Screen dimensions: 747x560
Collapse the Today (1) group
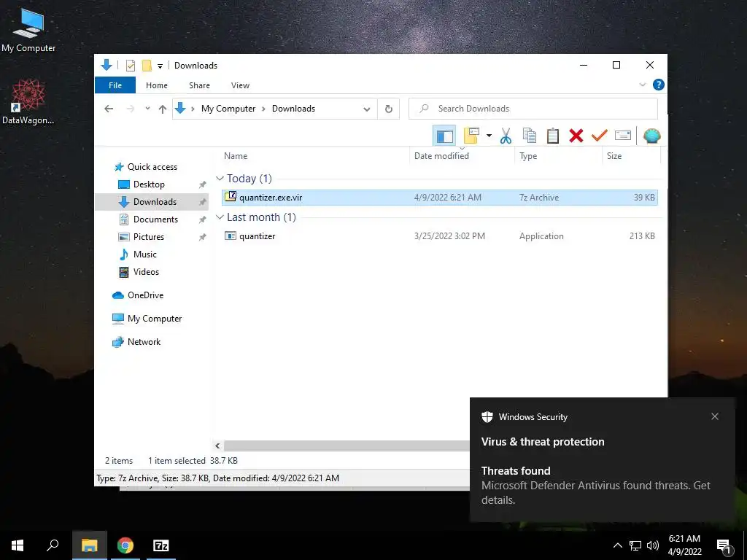pyautogui.click(x=220, y=179)
